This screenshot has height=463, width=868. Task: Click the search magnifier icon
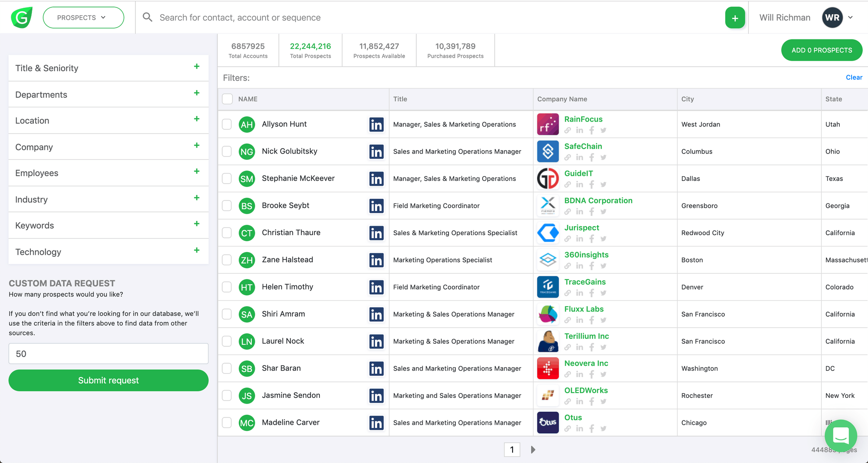tap(148, 17)
